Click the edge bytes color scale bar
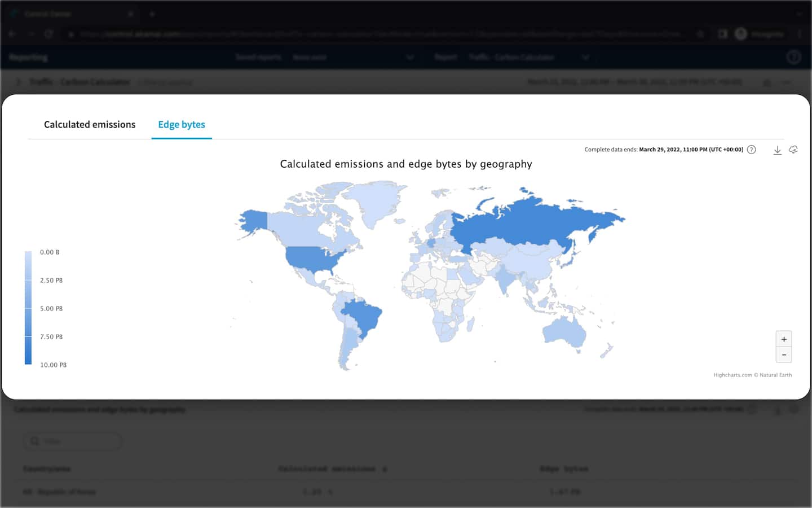 [x=28, y=308]
